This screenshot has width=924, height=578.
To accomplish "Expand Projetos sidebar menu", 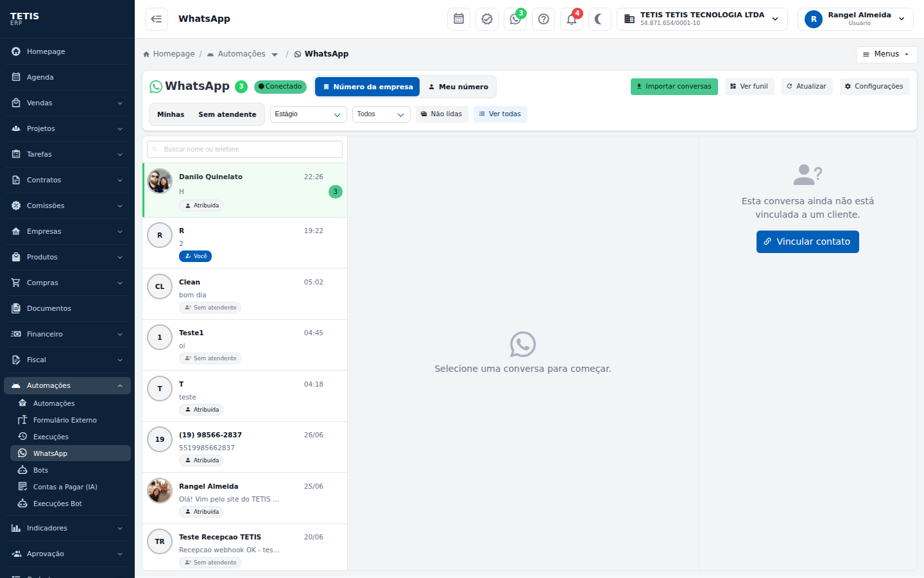I will (67, 128).
